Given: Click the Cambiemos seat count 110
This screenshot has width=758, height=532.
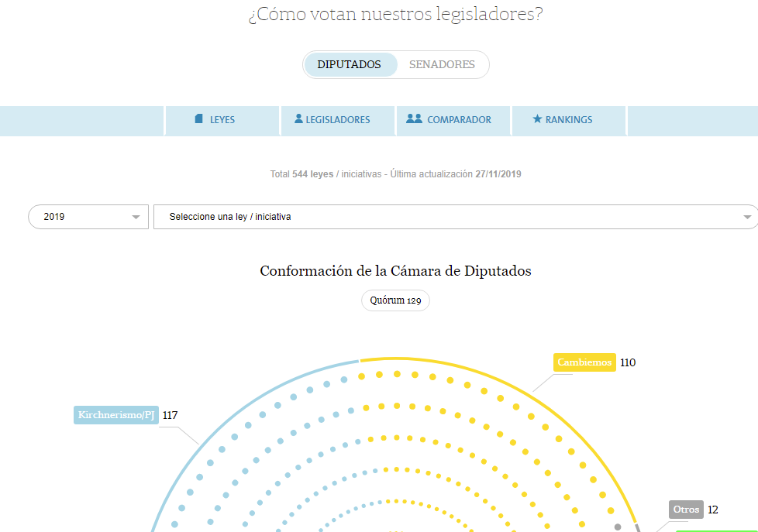Looking at the screenshot, I should (x=628, y=363).
